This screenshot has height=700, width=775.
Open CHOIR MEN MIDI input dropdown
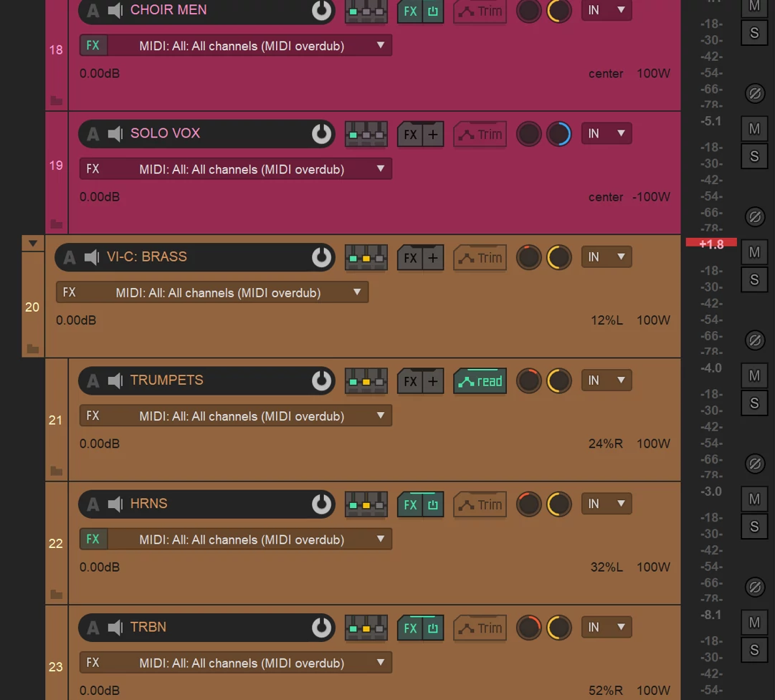click(x=249, y=45)
